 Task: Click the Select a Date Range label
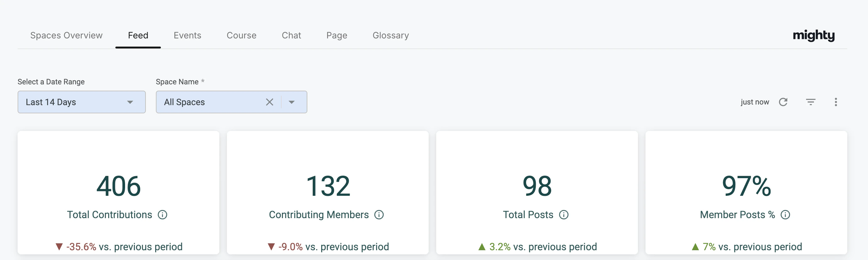click(51, 82)
